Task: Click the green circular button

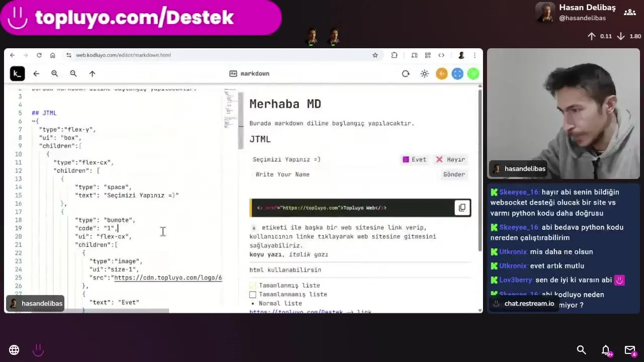Action: pos(473,74)
